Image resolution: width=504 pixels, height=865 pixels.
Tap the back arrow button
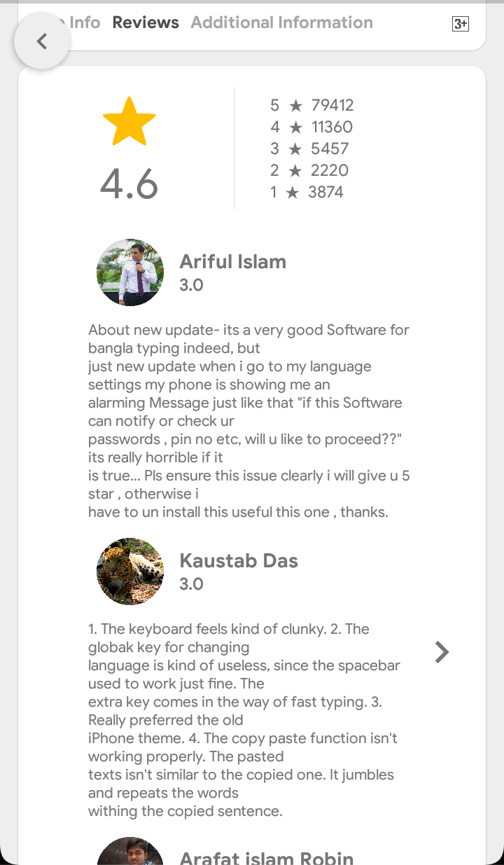click(x=42, y=41)
